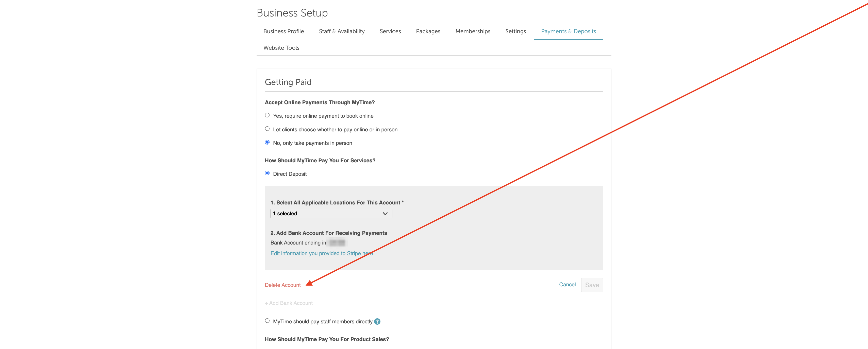Viewport: 868px width, 349px height.
Task: Choose 'Let clients choose whether to pay' option
Action: coord(267,129)
